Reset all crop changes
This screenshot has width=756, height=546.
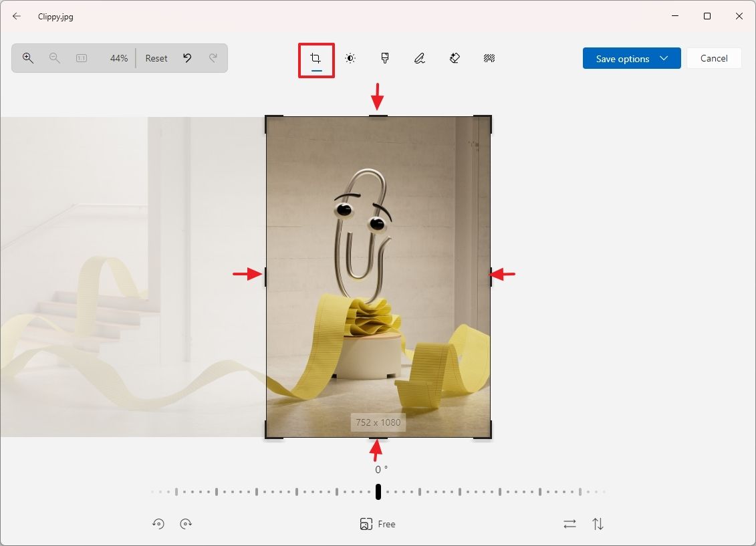[x=156, y=58]
